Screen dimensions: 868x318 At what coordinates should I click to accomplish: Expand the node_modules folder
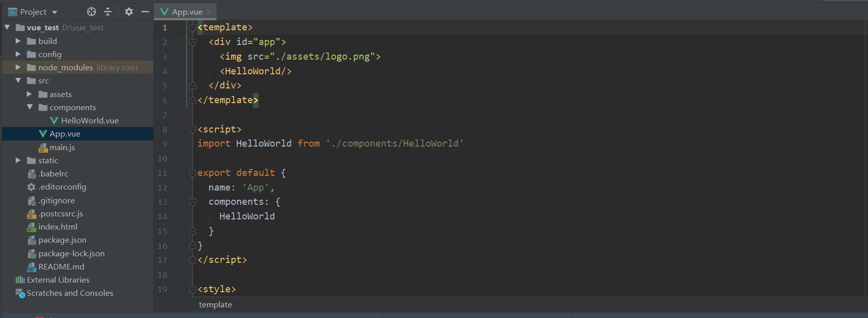(x=18, y=67)
